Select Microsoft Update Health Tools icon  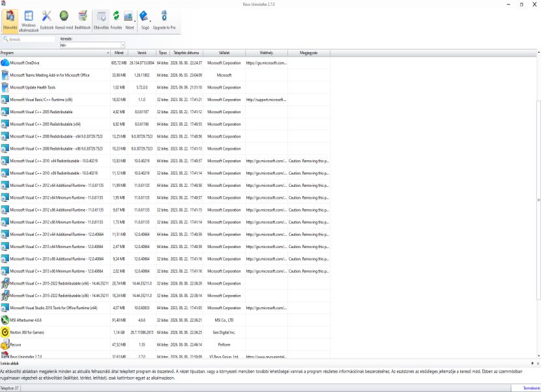click(x=5, y=87)
